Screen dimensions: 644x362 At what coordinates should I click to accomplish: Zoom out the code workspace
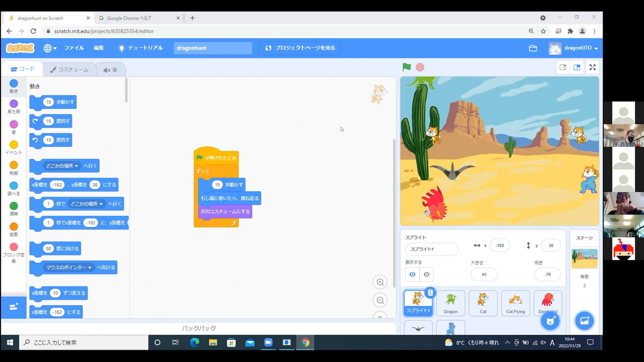[x=380, y=300]
